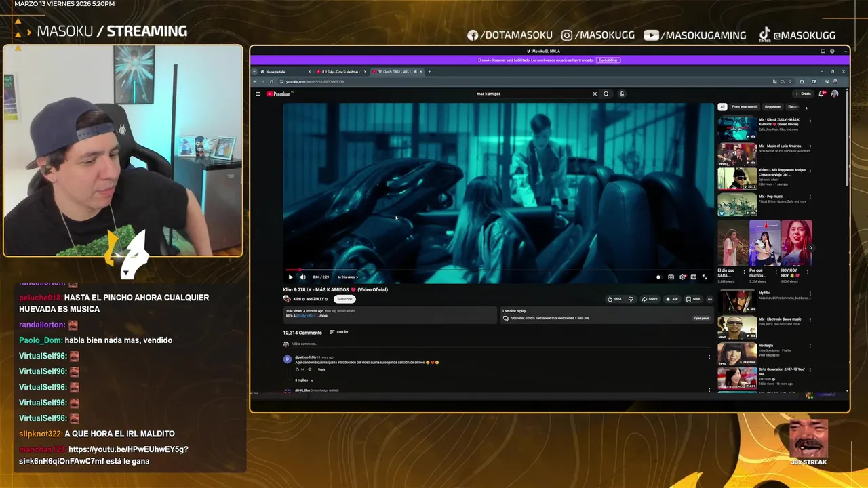Switch player to theater mode

(x=693, y=277)
